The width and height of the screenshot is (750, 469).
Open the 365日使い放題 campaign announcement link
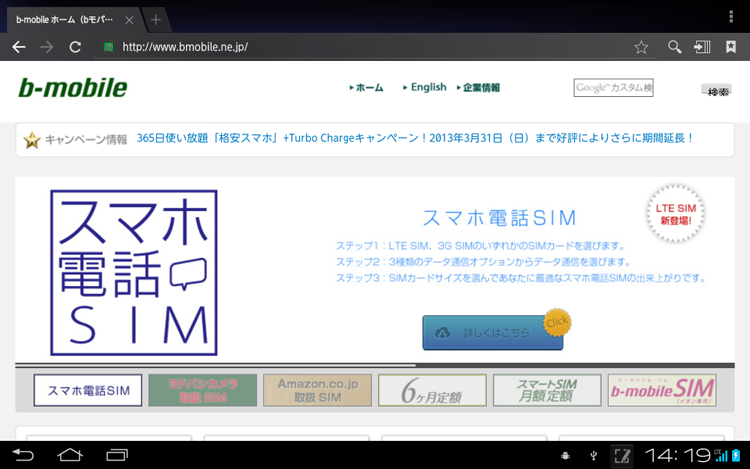415,138
